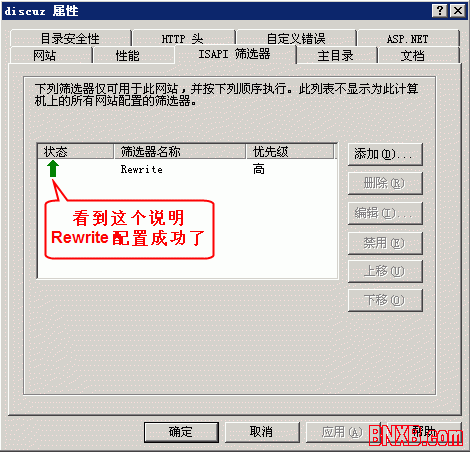Viewport: 470px width, 452px height.
Task: Switch to the 目录安全性 tab
Action: [70, 38]
